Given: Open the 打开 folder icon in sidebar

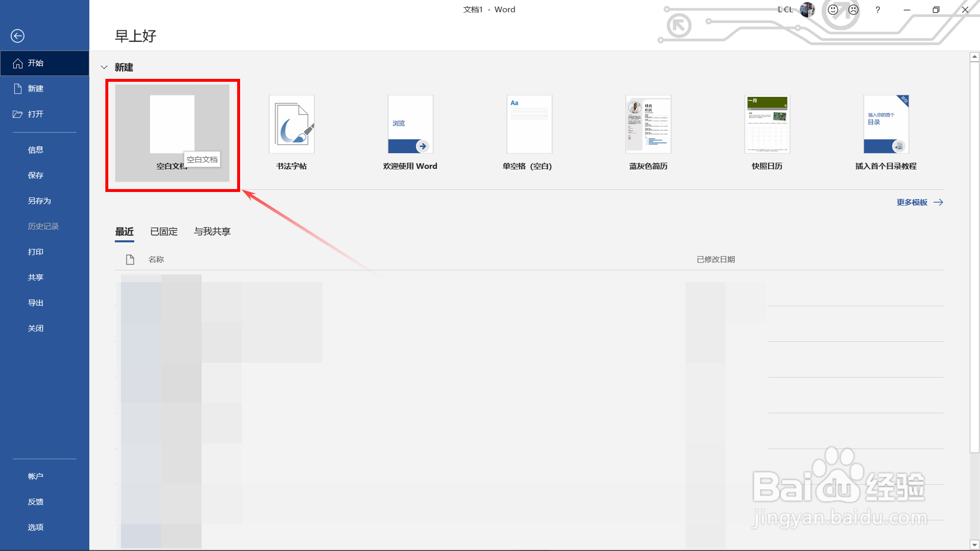Looking at the screenshot, I should [18, 114].
